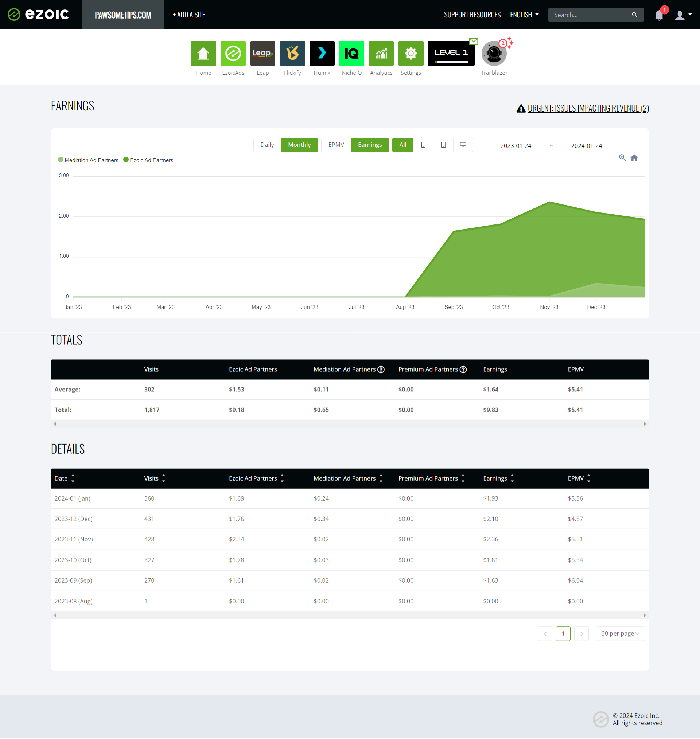Click Details table left scroll arrow
This screenshot has height=739, width=700.
coord(55,615)
